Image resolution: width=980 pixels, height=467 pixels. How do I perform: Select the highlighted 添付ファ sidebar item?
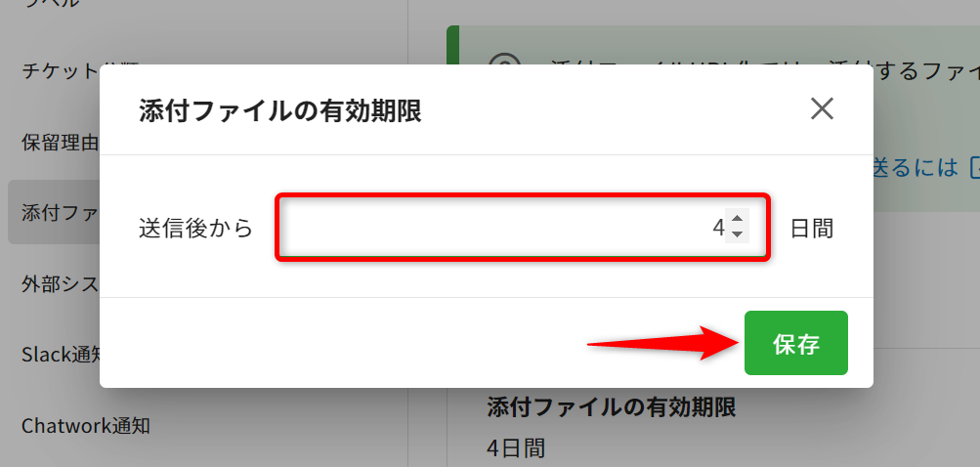[x=54, y=212]
